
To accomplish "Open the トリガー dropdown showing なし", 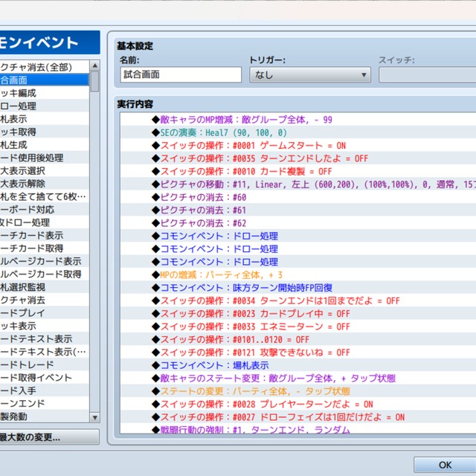I will coord(309,74).
